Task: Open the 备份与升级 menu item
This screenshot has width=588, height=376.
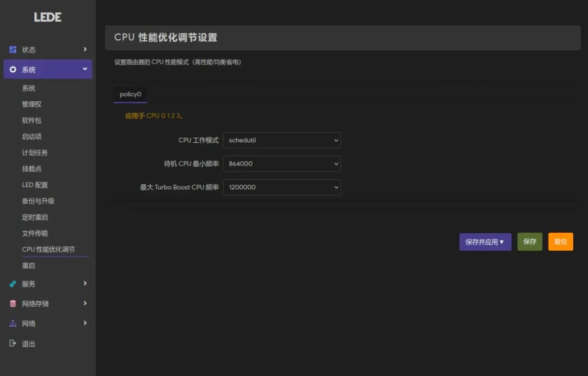Action: [38, 201]
